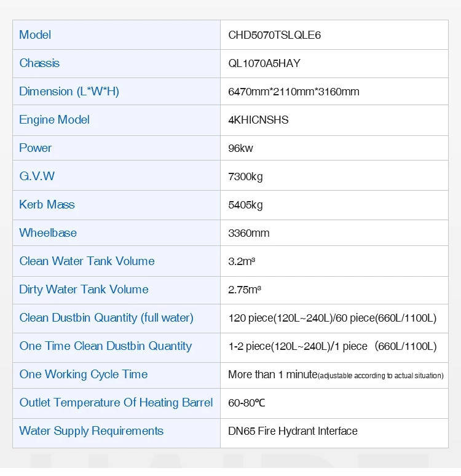Click the Outlet Temperature Of Heating Barrel label
This screenshot has height=476, width=461.
(116, 403)
